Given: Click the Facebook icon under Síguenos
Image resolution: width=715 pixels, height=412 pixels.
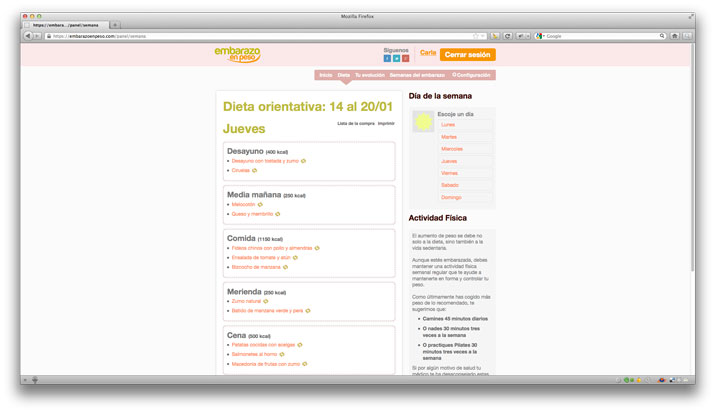Looking at the screenshot, I should click(387, 58).
